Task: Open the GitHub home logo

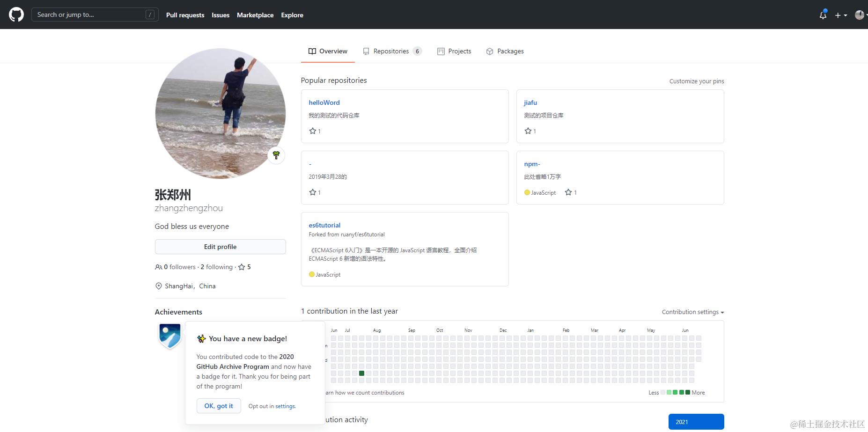Action: (x=16, y=15)
